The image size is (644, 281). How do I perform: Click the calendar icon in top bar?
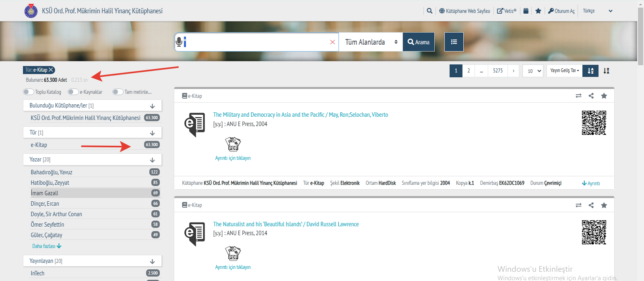coord(526,11)
